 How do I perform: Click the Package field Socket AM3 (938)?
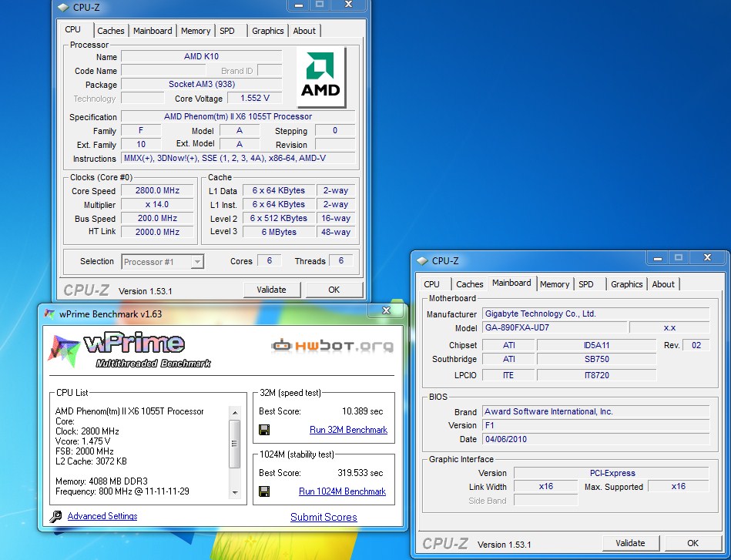click(201, 85)
